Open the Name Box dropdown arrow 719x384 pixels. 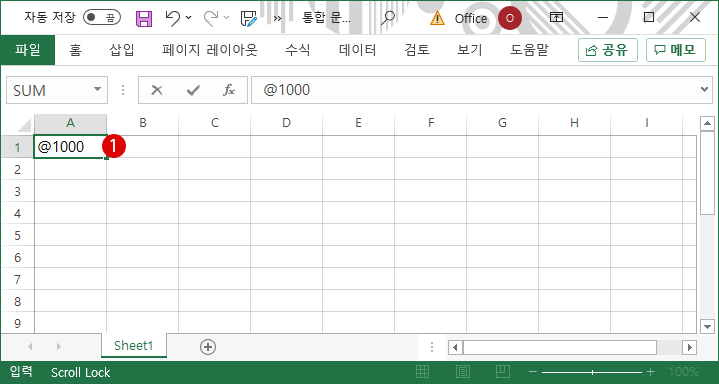click(x=97, y=90)
